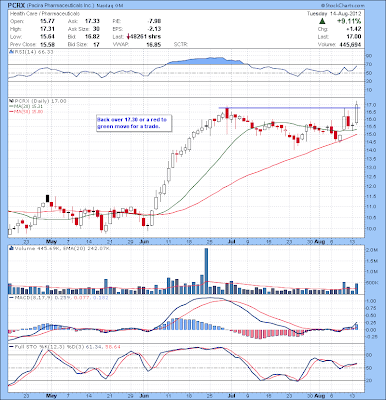Click the Last price 17.00 in the right column
Screen dimensions: 386x400
[x=354, y=37]
